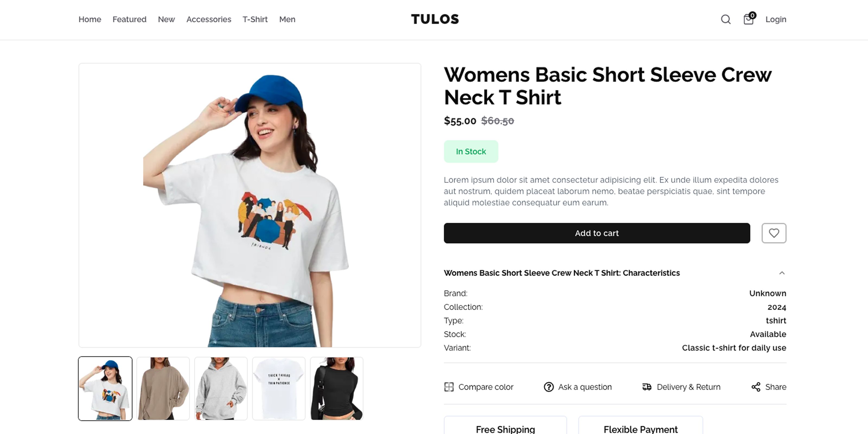
Task: Add product to wishlist with heart icon
Action: (x=774, y=233)
